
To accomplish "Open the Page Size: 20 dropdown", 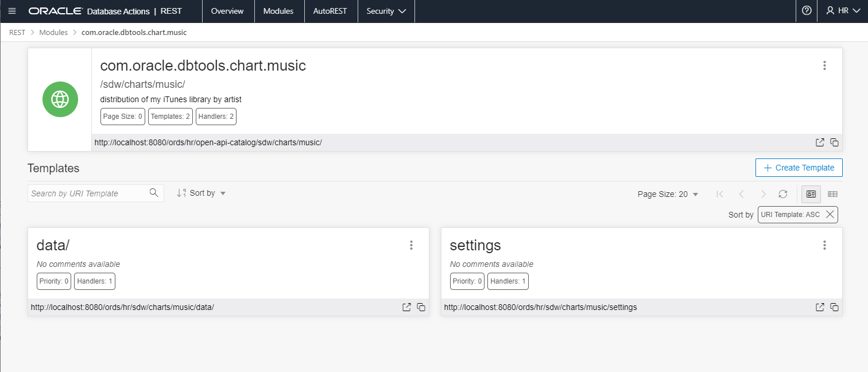I will [x=668, y=194].
